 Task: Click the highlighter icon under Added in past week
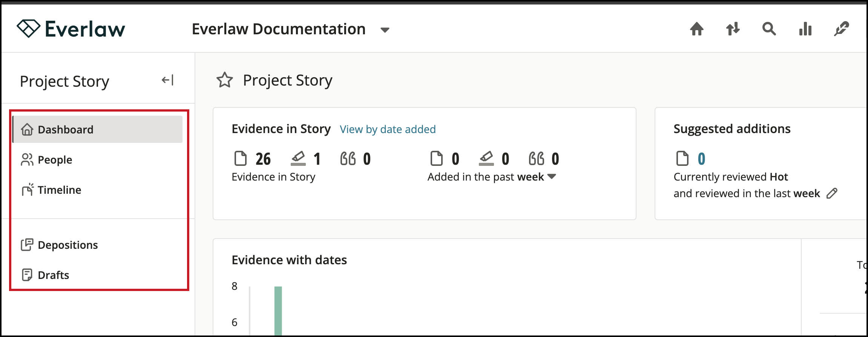pyautogui.click(x=486, y=158)
